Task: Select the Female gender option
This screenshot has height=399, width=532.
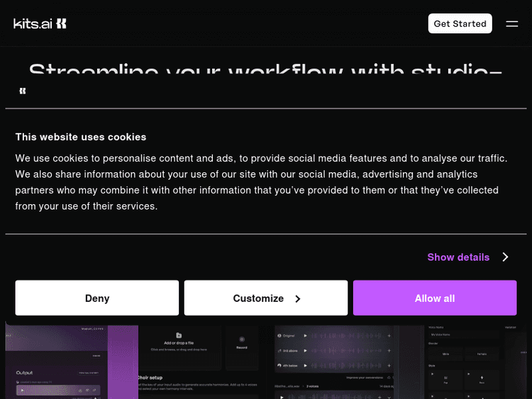Action: tap(480, 352)
